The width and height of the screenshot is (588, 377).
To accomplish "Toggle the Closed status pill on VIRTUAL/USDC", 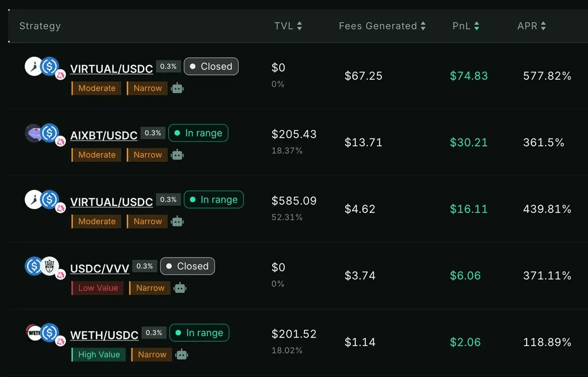I will (x=211, y=66).
